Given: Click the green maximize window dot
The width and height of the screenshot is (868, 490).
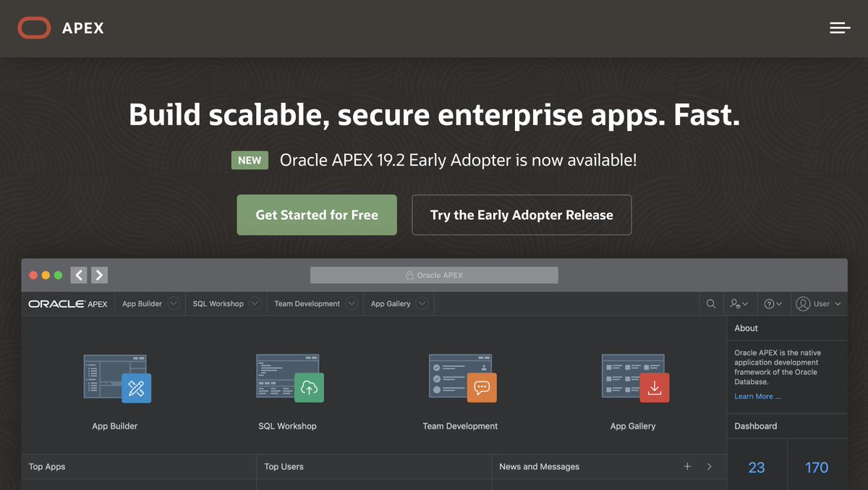Looking at the screenshot, I should [58, 275].
